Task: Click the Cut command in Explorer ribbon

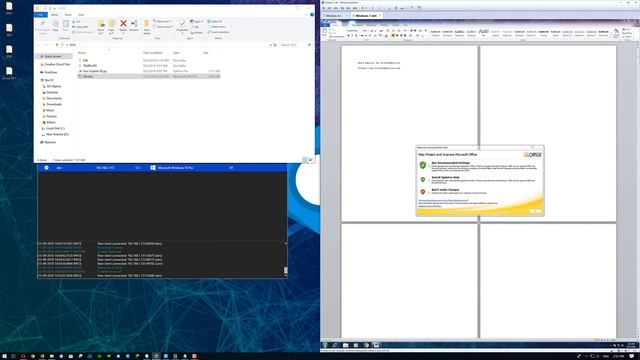Action: (76, 21)
